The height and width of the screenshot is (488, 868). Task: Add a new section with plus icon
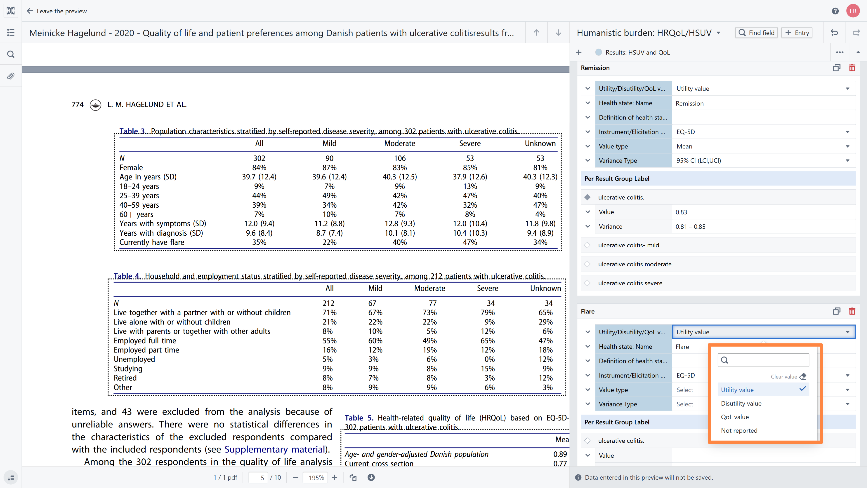[x=579, y=53]
